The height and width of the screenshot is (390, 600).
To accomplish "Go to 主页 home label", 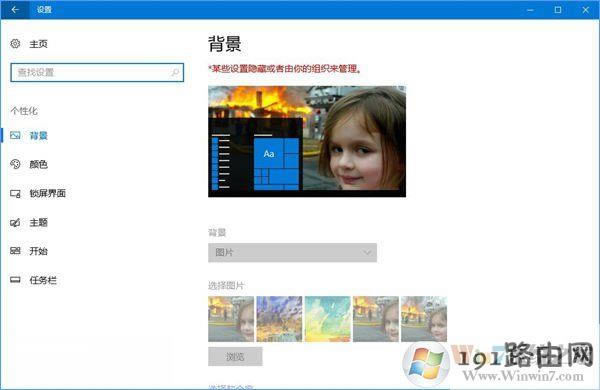I will (39, 44).
